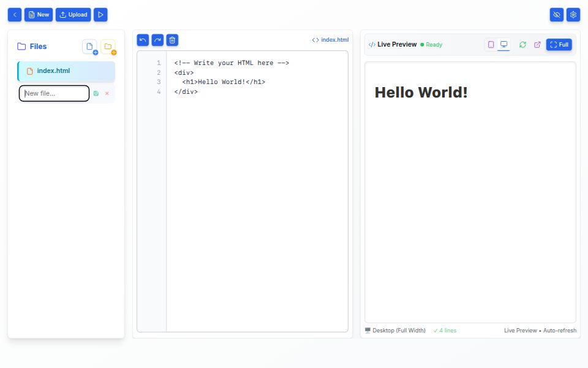Switch preview to mobile view
This screenshot has width=588, height=368.
[490, 44]
